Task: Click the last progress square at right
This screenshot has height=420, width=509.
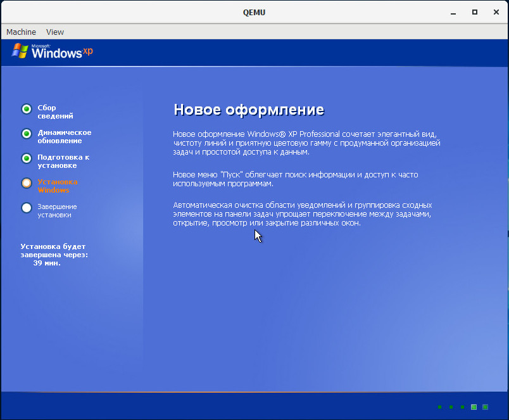Action: (x=485, y=407)
